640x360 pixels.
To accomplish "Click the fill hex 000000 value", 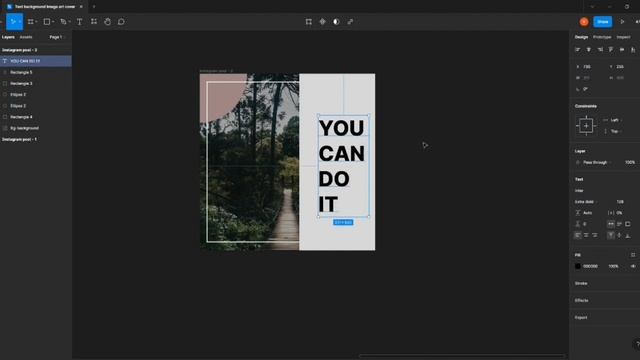I will [590, 266].
